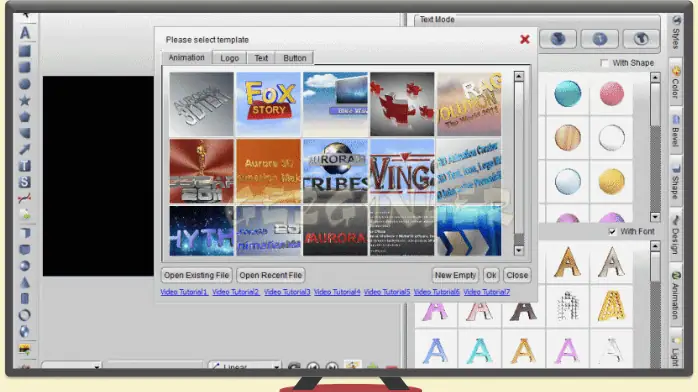
Task: Select the letter S shape tool
Action: (x=25, y=182)
